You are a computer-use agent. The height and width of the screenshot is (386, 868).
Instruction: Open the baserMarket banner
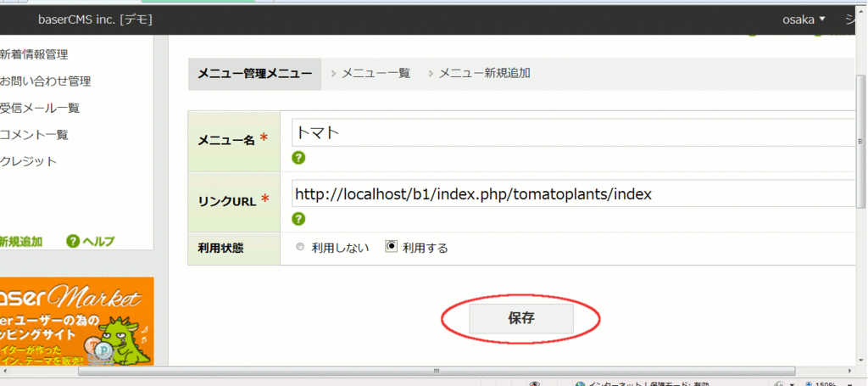pyautogui.click(x=76, y=322)
